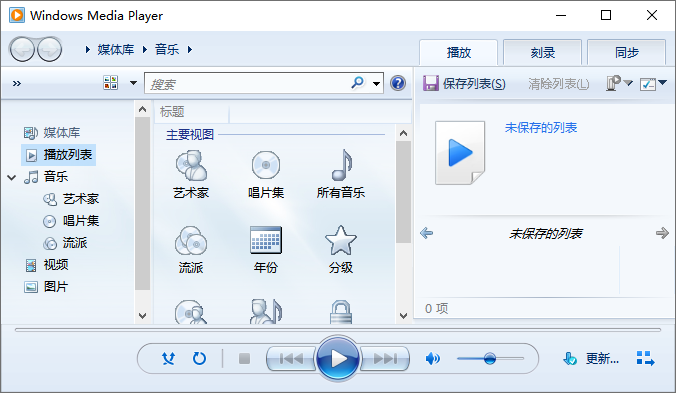Screen dimensions: 676x393
Task: Click 音乐 in the breadcrumb path
Action: click(x=167, y=50)
